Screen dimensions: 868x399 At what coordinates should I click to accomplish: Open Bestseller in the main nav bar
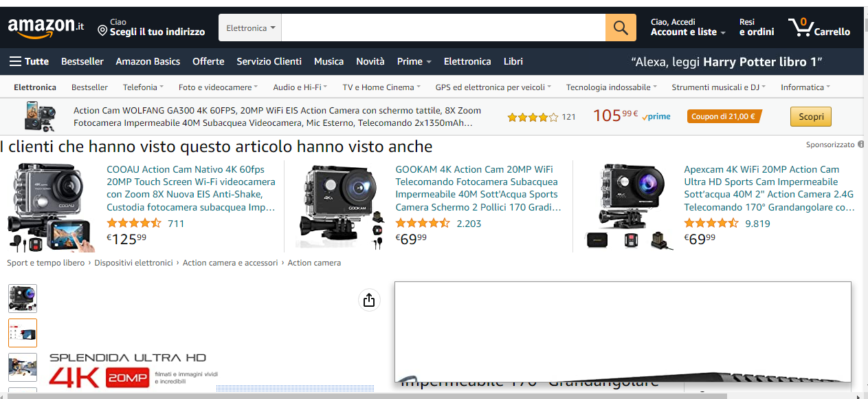point(82,61)
